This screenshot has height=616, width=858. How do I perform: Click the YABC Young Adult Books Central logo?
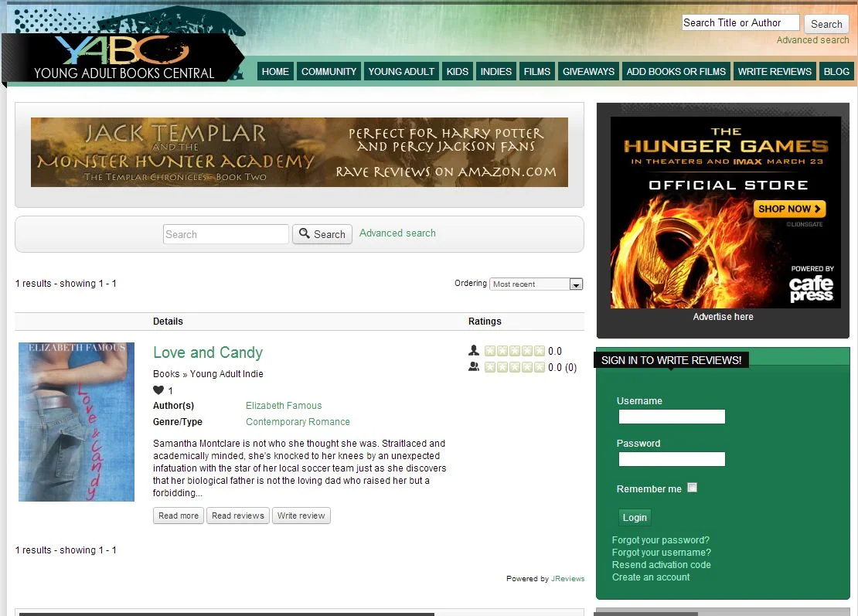124,57
